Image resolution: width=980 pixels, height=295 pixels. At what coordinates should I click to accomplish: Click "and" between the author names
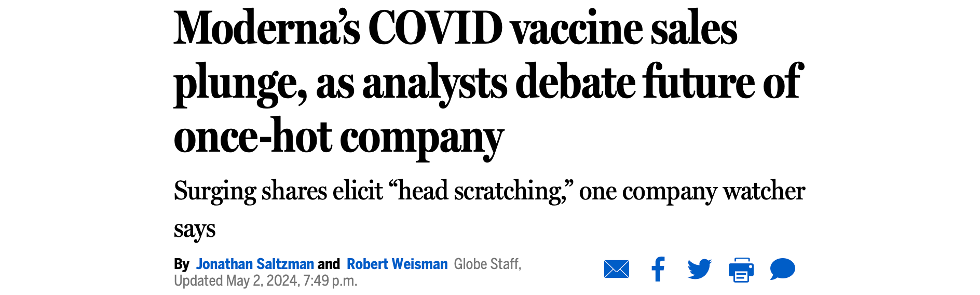(x=329, y=264)
